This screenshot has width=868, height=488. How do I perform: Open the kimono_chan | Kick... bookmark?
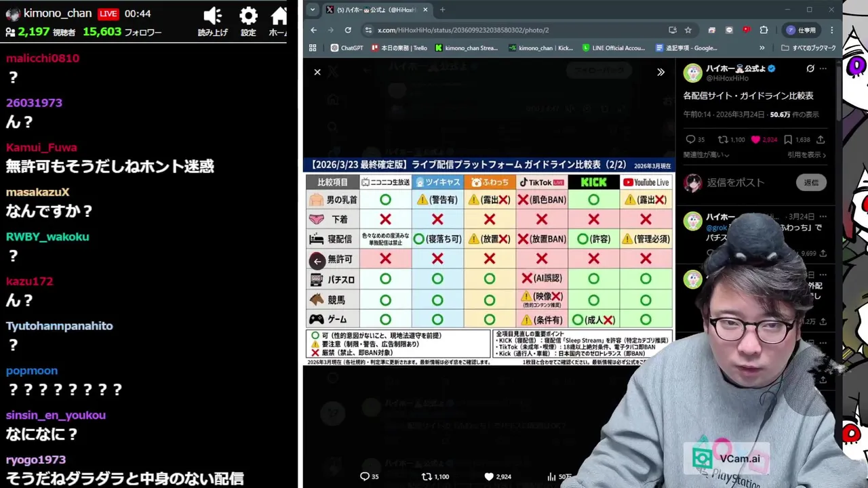click(541, 48)
